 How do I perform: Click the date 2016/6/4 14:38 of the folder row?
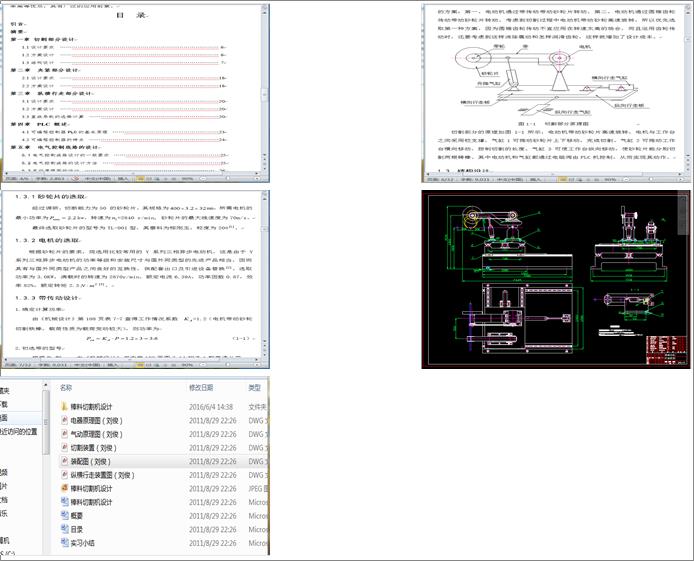pos(211,407)
